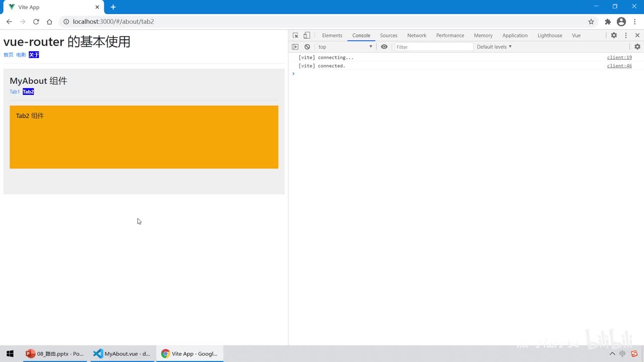This screenshot has width=644, height=362.
Task: Open the browser home page button
Action: pos(49,22)
